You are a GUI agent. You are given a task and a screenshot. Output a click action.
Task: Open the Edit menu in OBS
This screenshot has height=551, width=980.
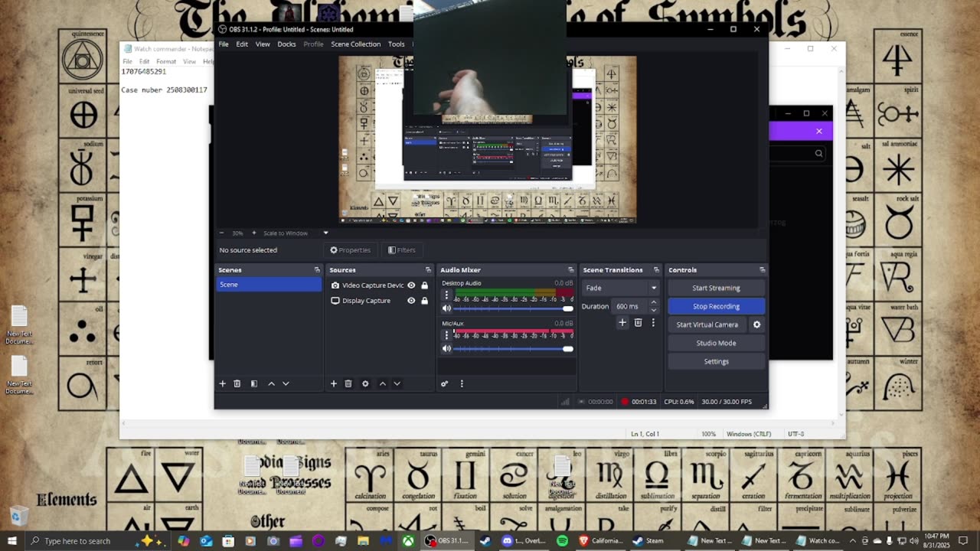[242, 44]
